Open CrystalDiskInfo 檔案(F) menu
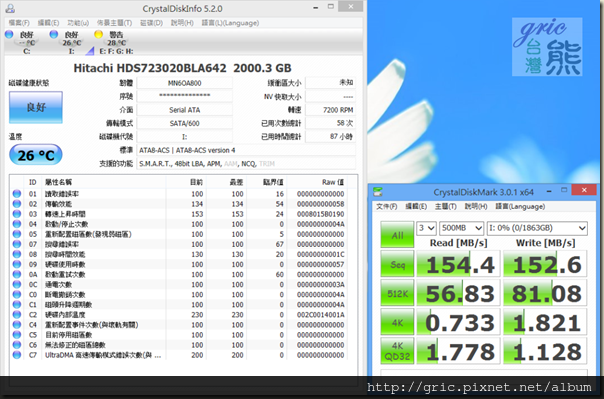This screenshot has width=604, height=399. click(19, 23)
